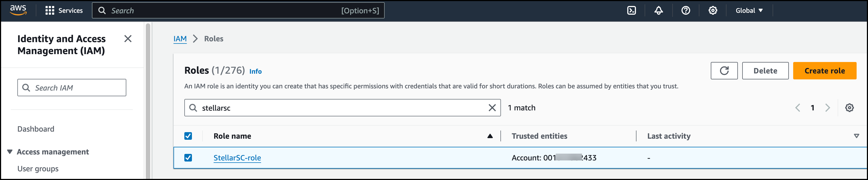This screenshot has height=180, width=868.
Task: Open the Global region dropdown
Action: click(749, 11)
